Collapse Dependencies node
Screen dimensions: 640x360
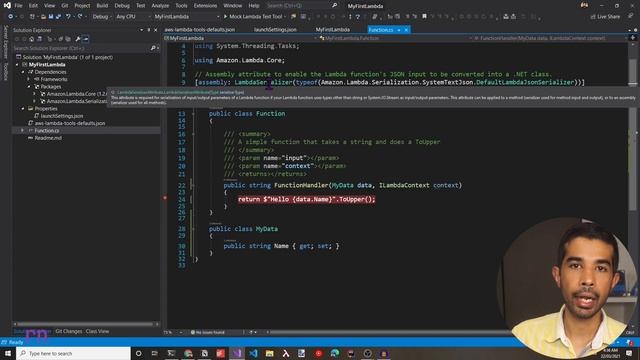[23, 72]
